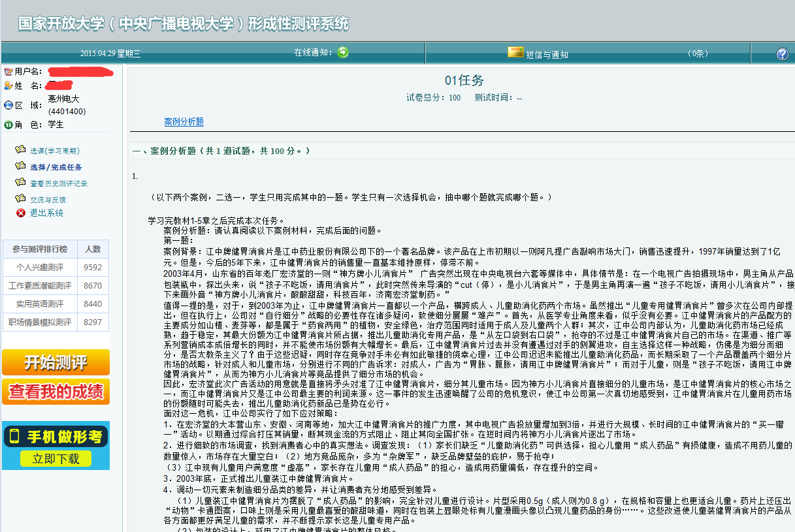
Task: Open the 个人兴趣测评 ranking entry
Action: (40, 267)
